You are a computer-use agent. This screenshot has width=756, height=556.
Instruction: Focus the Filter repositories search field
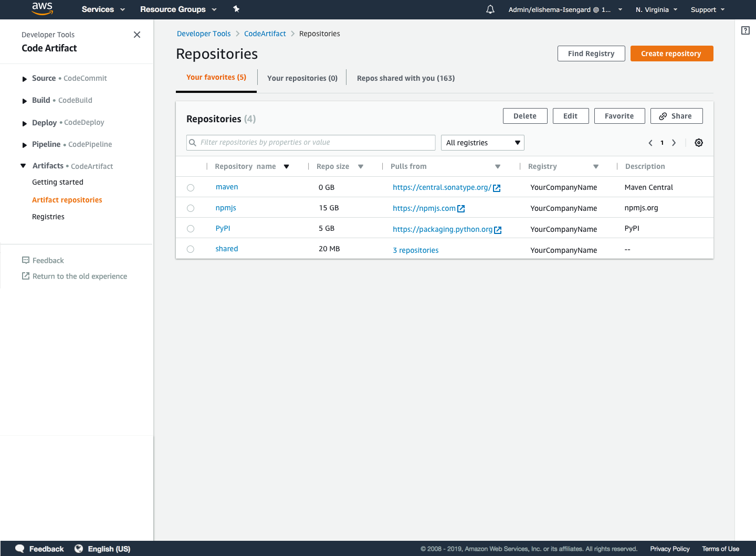(x=311, y=143)
